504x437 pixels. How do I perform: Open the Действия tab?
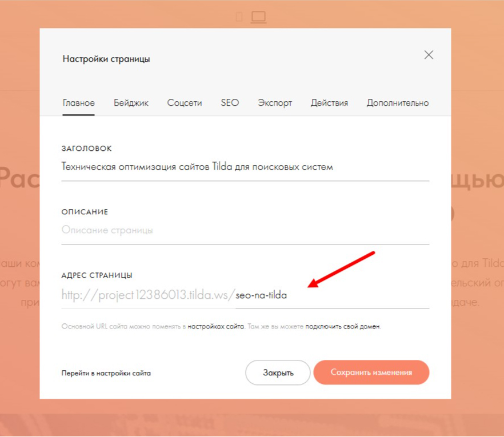(330, 103)
